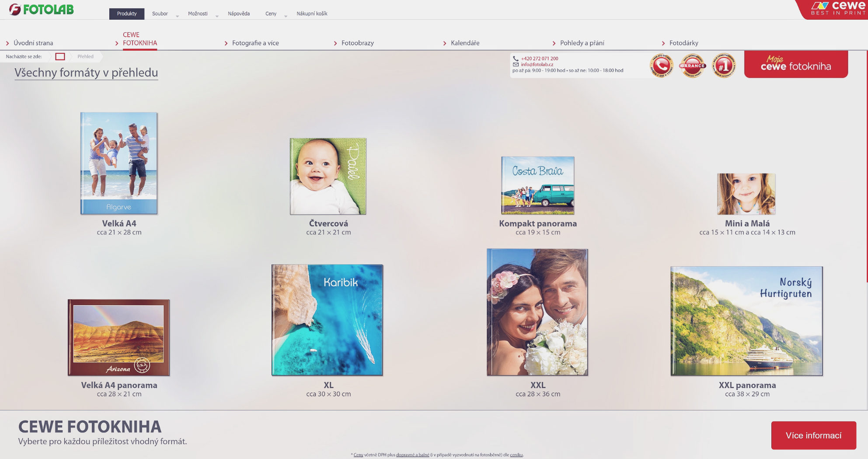Open the Nápověda menu

239,14
